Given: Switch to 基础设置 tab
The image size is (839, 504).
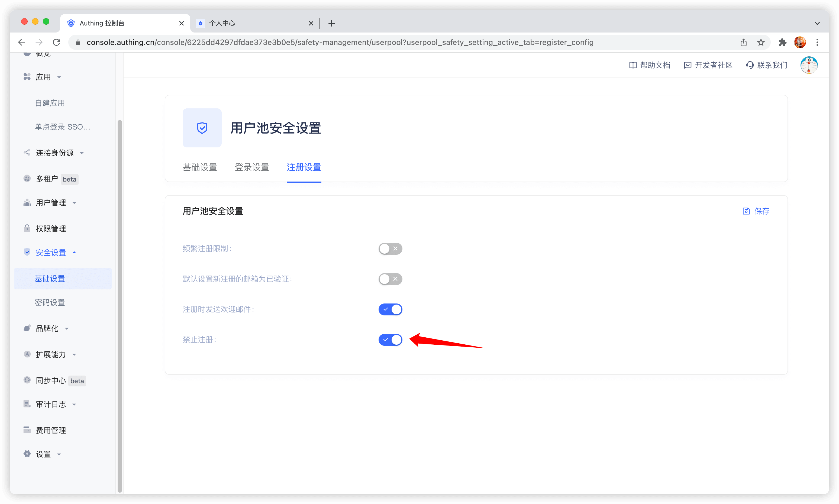Looking at the screenshot, I should 200,167.
